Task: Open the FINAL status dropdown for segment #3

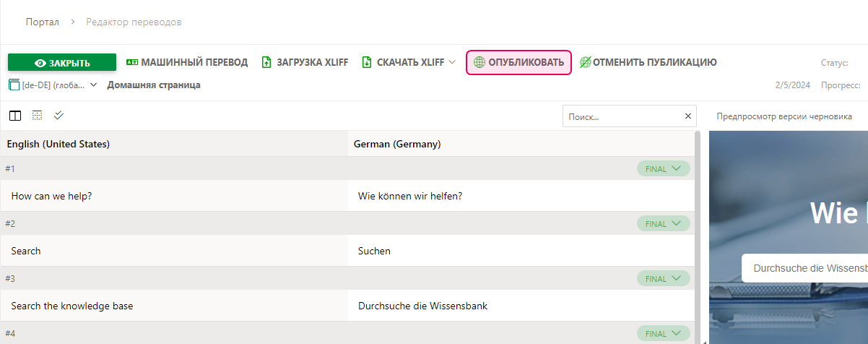Action: [663, 279]
